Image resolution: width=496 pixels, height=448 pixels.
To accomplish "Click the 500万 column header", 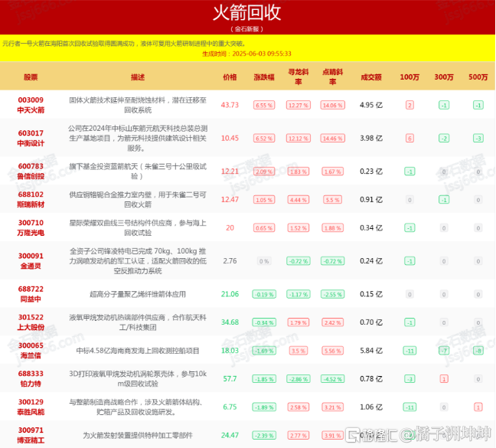I will 478,77.
